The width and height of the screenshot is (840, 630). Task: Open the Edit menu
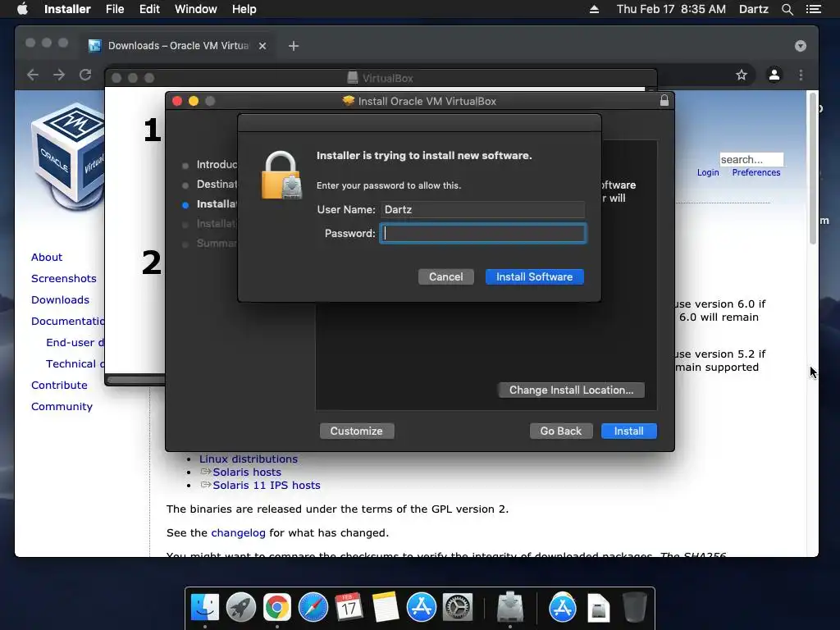click(x=149, y=9)
